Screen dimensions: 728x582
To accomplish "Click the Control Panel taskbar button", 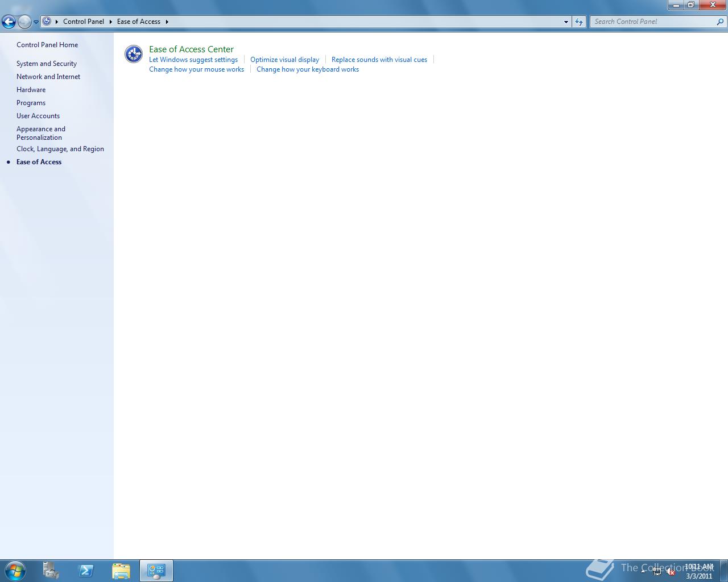I will click(156, 571).
